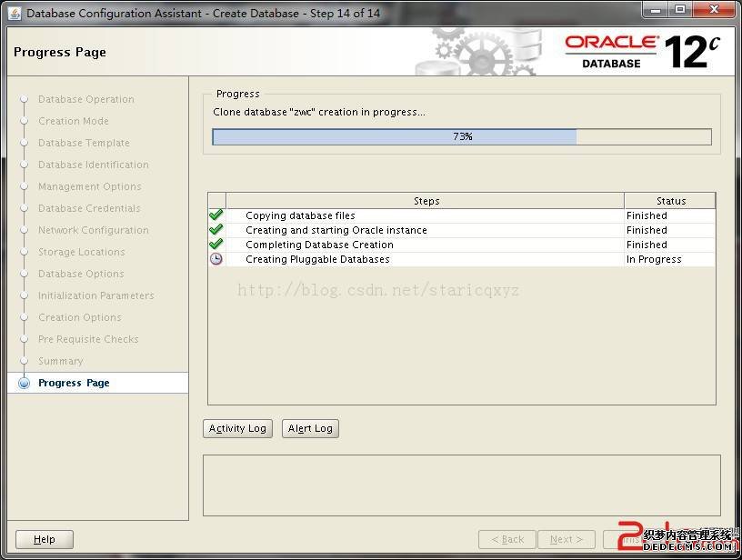Click the green checkmark beside Copying database files
This screenshot has width=742, height=560.
pos(216,215)
